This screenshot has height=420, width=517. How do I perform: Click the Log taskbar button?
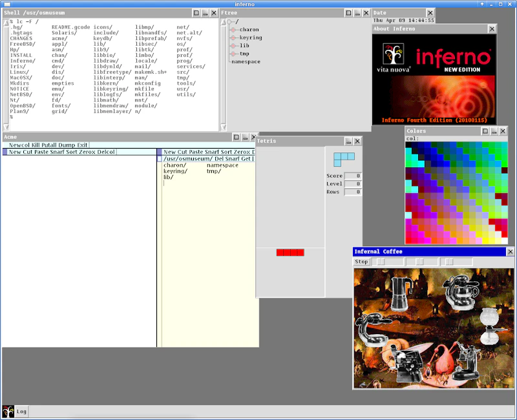pos(22,412)
